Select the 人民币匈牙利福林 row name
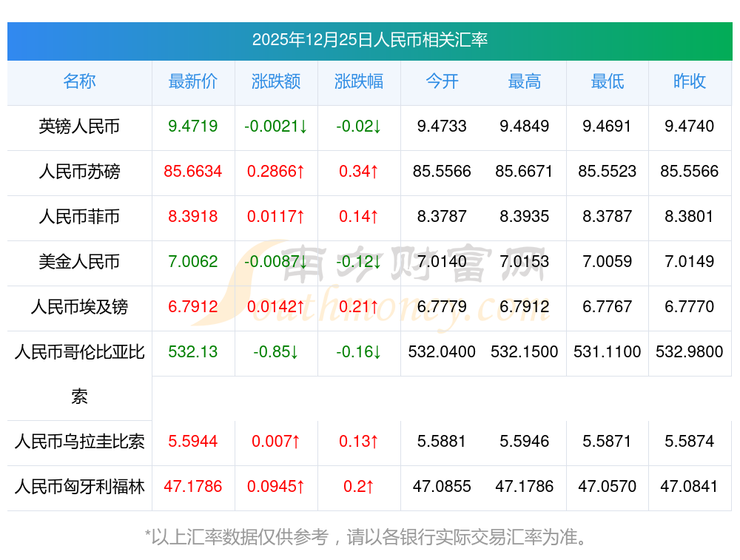The width and height of the screenshot is (740, 560). (x=79, y=487)
